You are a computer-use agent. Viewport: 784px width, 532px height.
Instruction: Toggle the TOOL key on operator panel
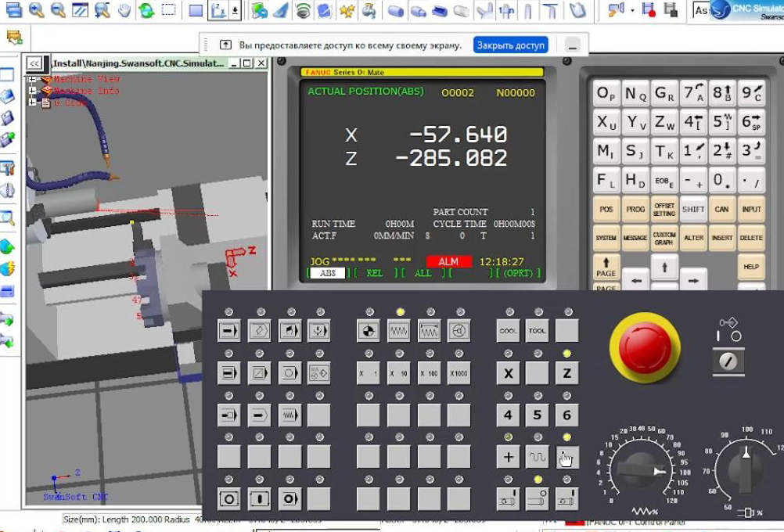point(538,331)
